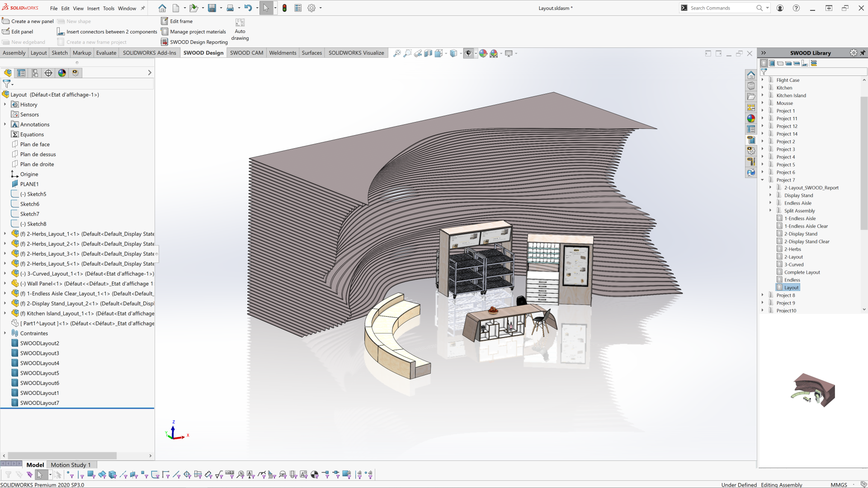Open the FeatureManager design tree tab icon
This screenshot has height=488, width=868.
[x=8, y=73]
